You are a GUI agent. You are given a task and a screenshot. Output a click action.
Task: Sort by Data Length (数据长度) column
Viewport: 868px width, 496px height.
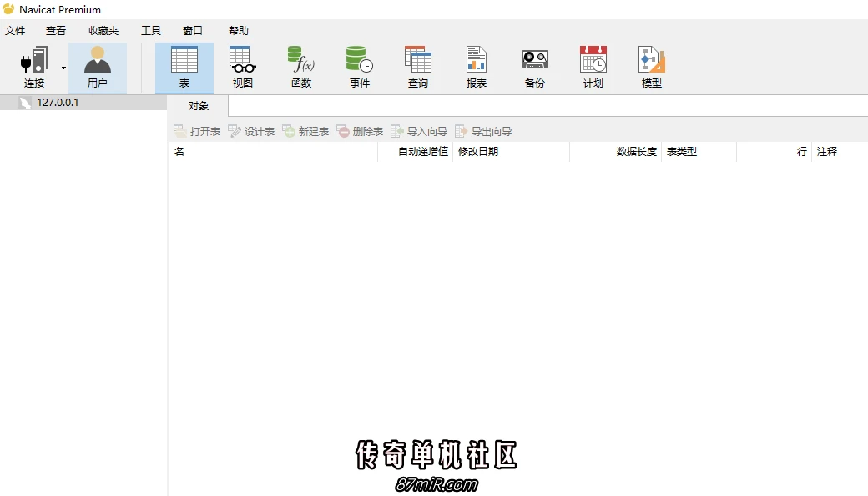pos(615,152)
